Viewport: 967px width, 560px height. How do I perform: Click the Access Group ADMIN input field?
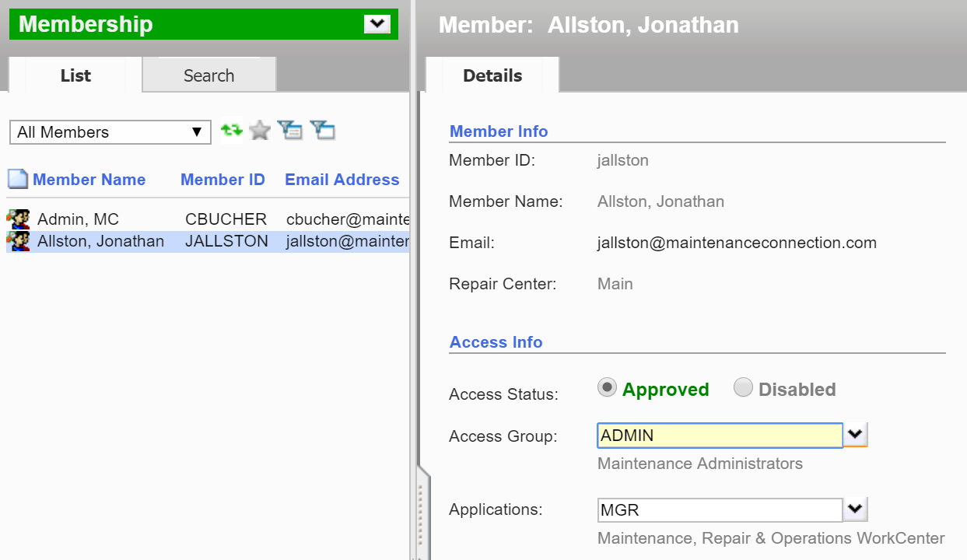[x=720, y=436]
